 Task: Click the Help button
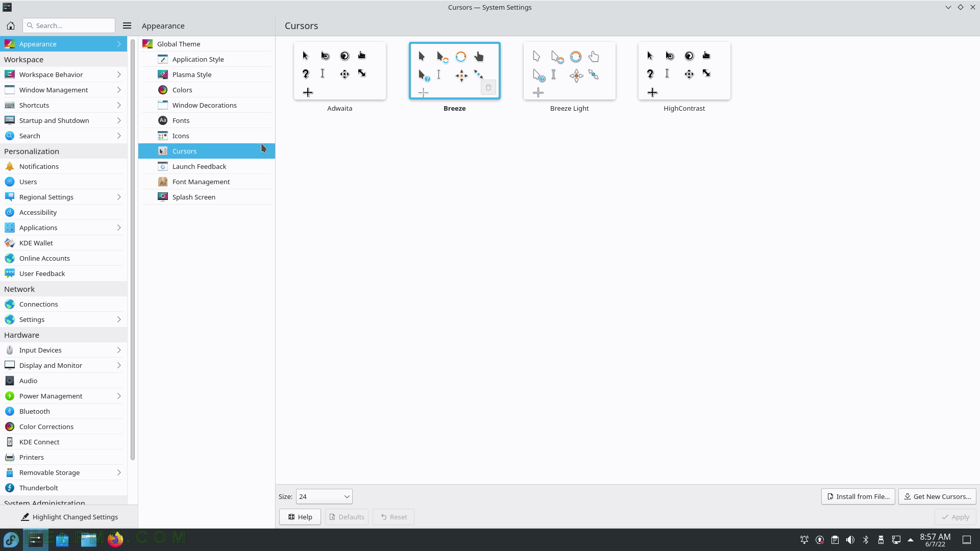(x=300, y=517)
